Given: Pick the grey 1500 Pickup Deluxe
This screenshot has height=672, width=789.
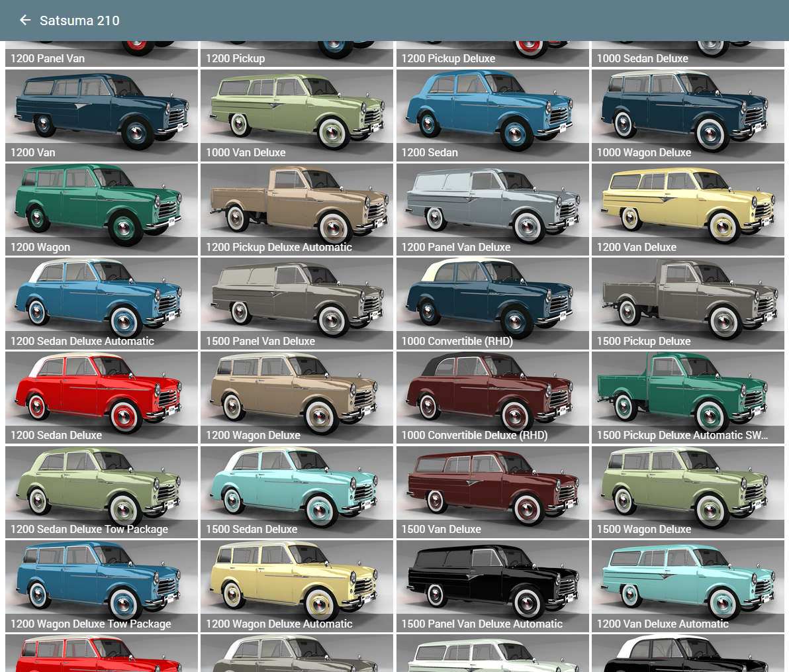Looking at the screenshot, I should (688, 303).
